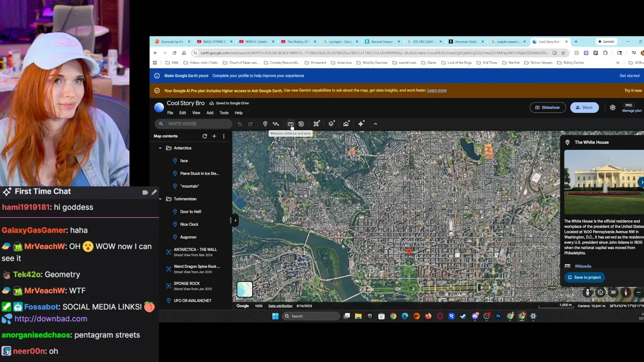This screenshot has height=362, width=644.
Task: Click the Get started button in banner
Action: pyautogui.click(x=629, y=76)
